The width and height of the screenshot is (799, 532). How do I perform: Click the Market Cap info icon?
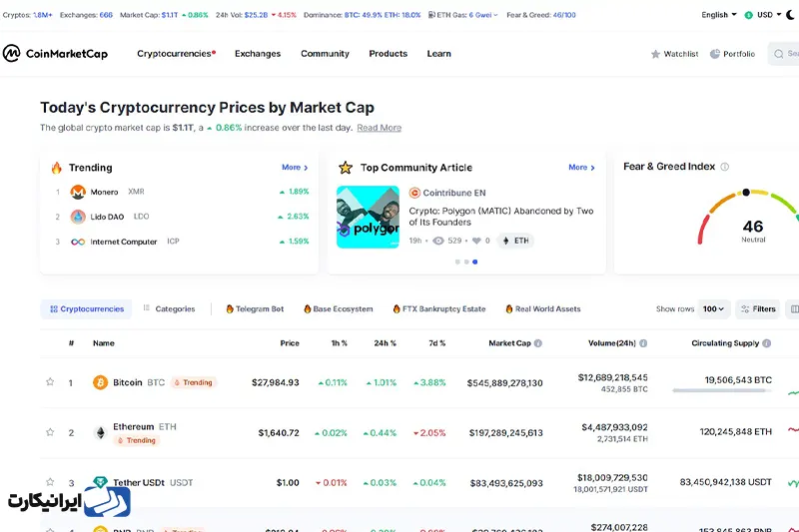tap(538, 343)
